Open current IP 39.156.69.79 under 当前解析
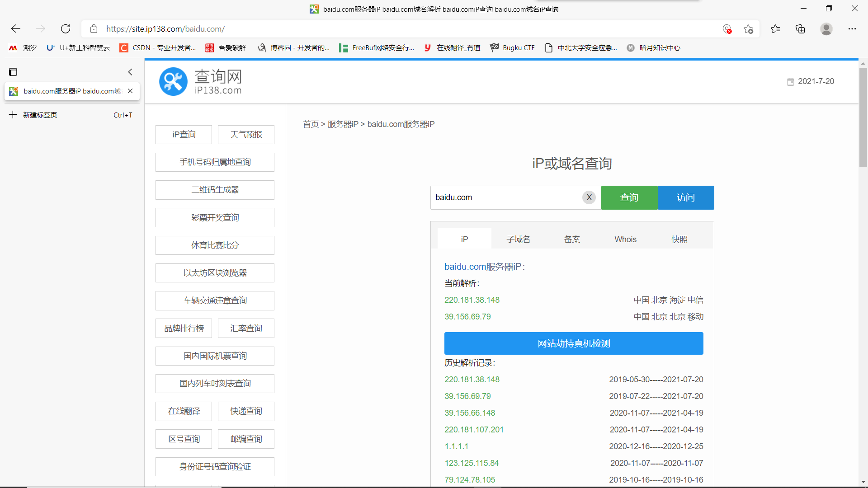868x488 pixels. [x=467, y=317]
